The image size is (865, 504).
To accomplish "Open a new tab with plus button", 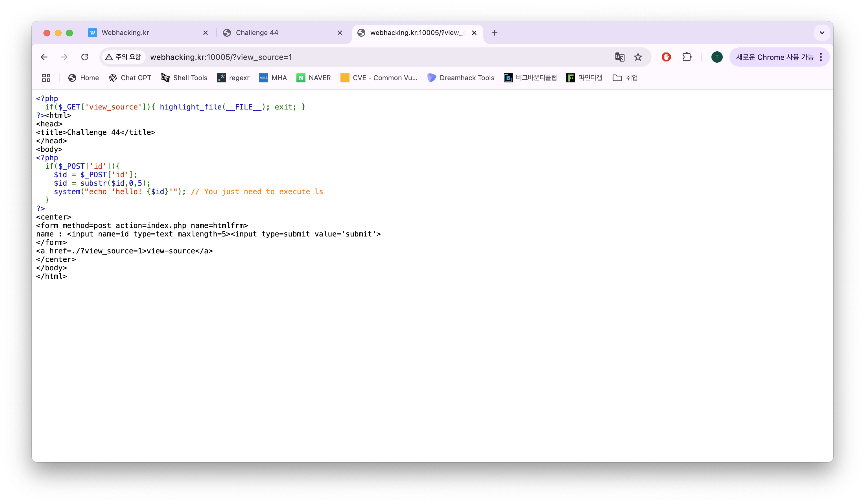I will click(494, 33).
